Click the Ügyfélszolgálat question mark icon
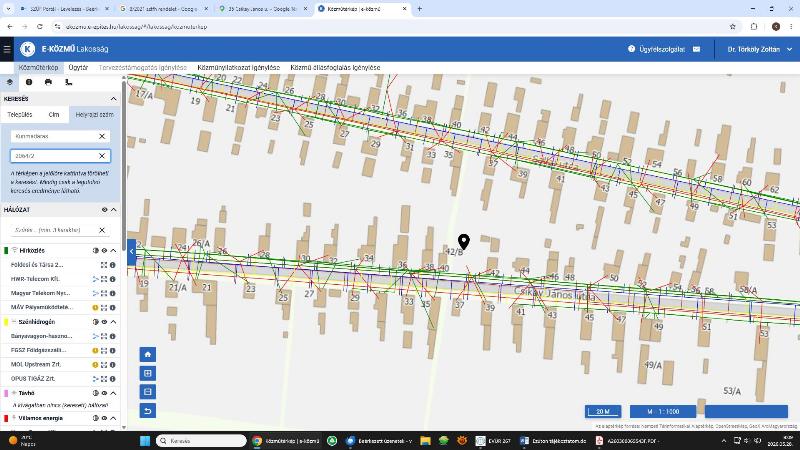The width and height of the screenshot is (800, 450). pyautogui.click(x=631, y=49)
